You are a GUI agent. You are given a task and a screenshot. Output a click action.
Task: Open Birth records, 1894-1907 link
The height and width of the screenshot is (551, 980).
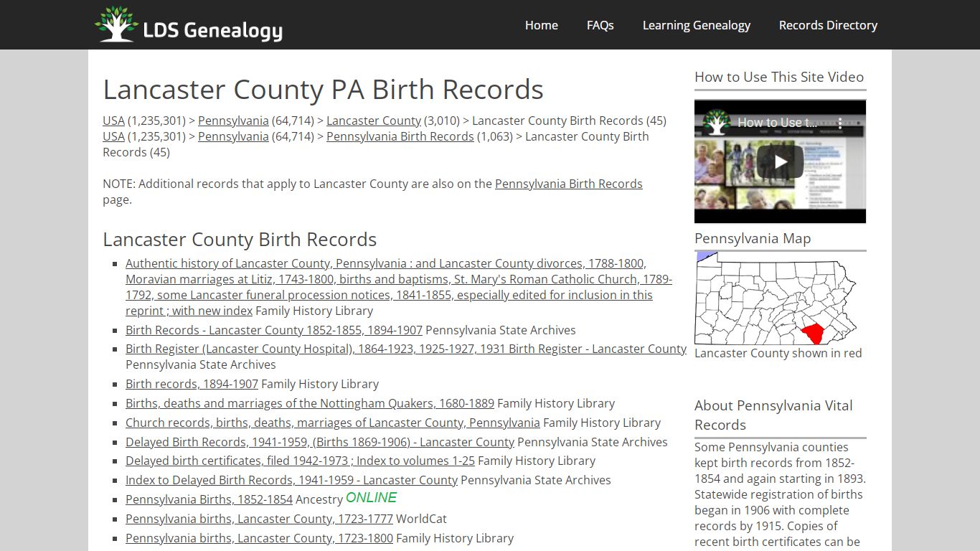[x=192, y=384]
